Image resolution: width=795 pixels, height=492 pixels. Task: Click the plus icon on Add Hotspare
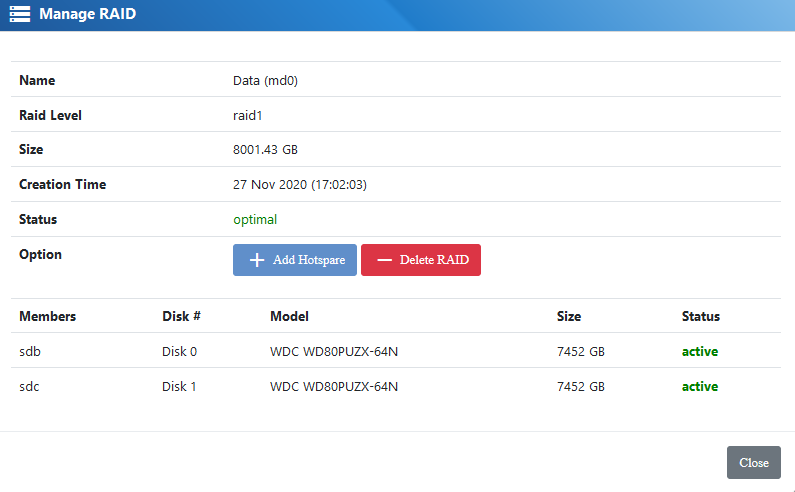[x=257, y=260]
